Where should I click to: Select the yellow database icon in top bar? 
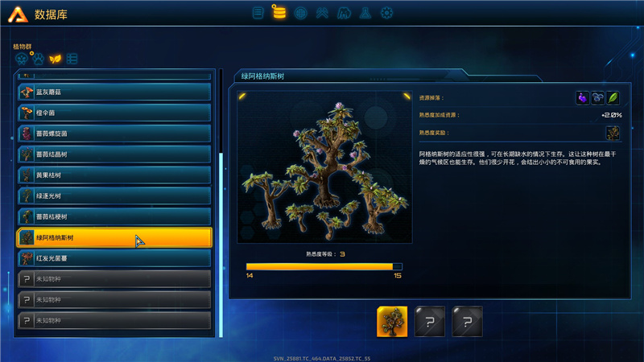279,11
